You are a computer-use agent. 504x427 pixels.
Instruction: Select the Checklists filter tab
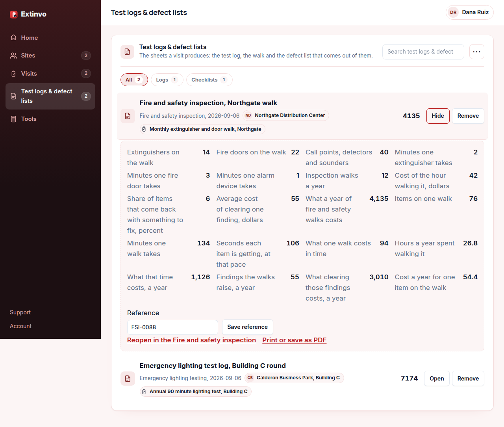coord(209,80)
